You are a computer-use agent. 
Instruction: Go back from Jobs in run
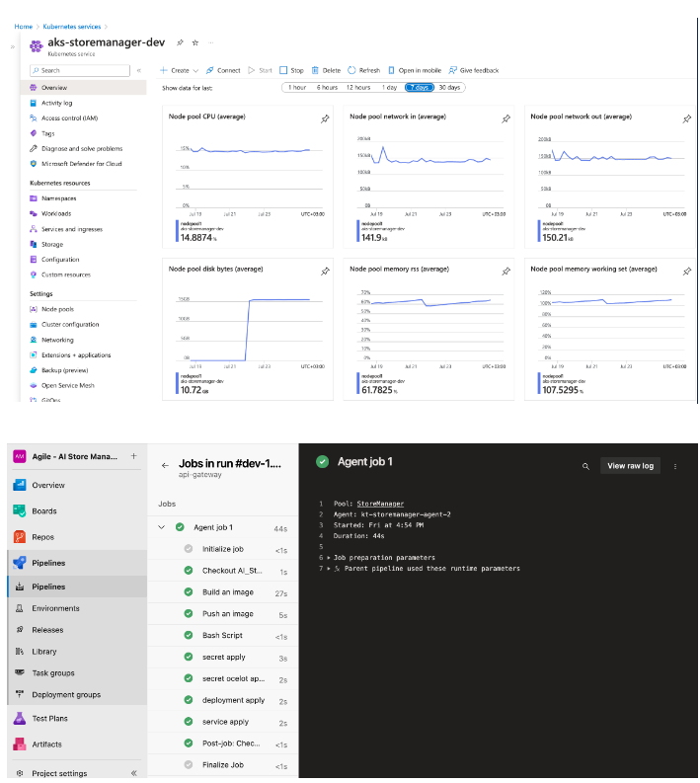click(165, 465)
